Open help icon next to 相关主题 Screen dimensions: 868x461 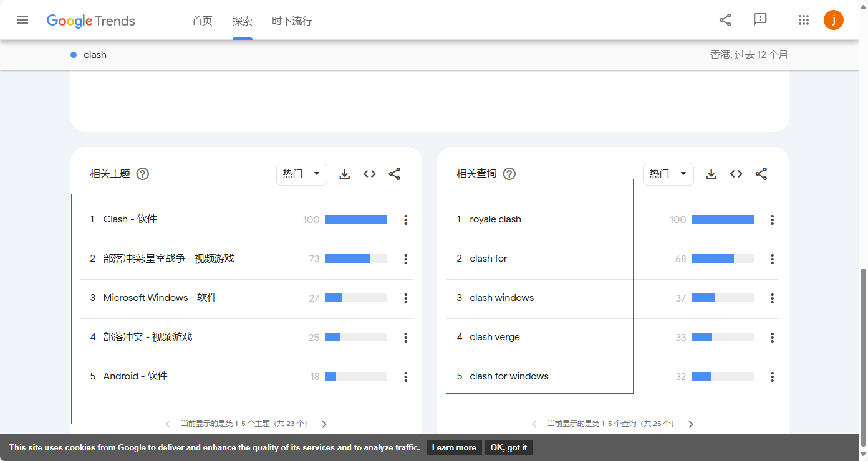pyautogui.click(x=143, y=174)
